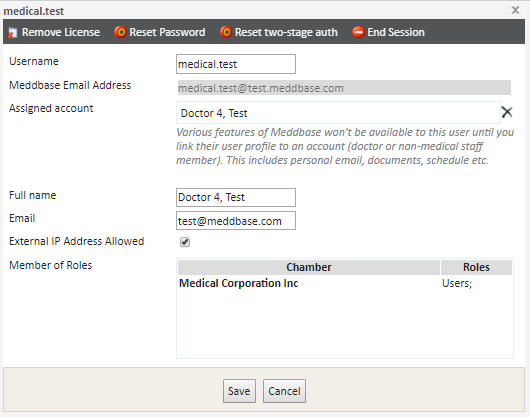
Task: Cancel the user edit dialog
Action: point(284,391)
